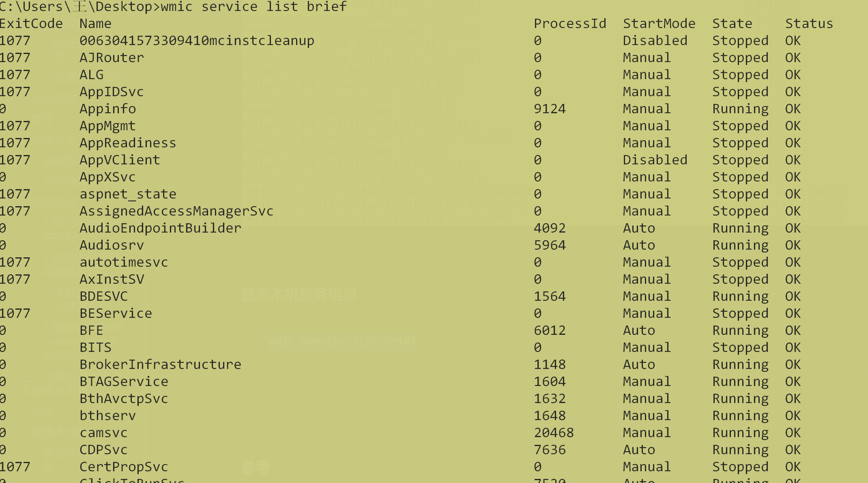This screenshot has width=868, height=483.
Task: Click the ProcessId column header
Action: click(570, 24)
